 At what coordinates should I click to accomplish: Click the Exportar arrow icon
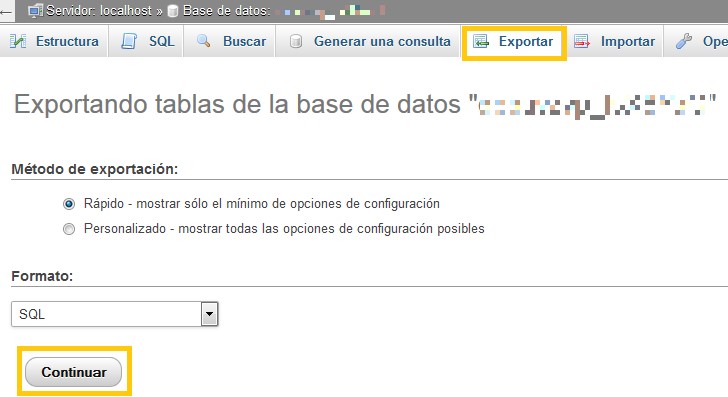point(481,42)
